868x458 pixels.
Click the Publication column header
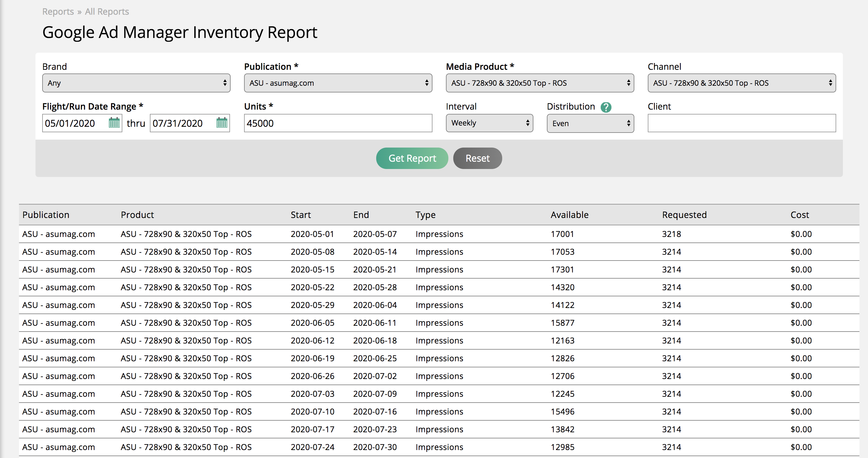pyautogui.click(x=46, y=215)
